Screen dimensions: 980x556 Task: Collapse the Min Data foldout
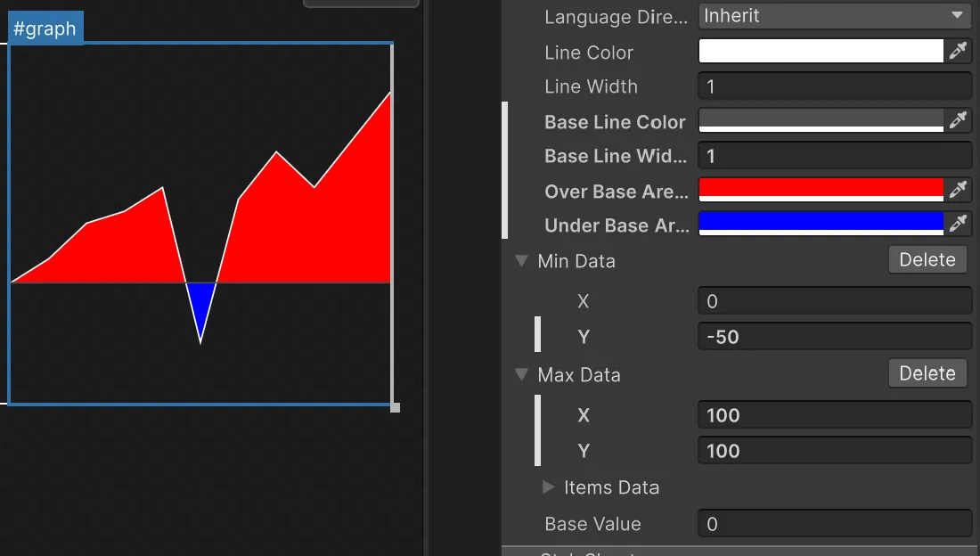521,261
